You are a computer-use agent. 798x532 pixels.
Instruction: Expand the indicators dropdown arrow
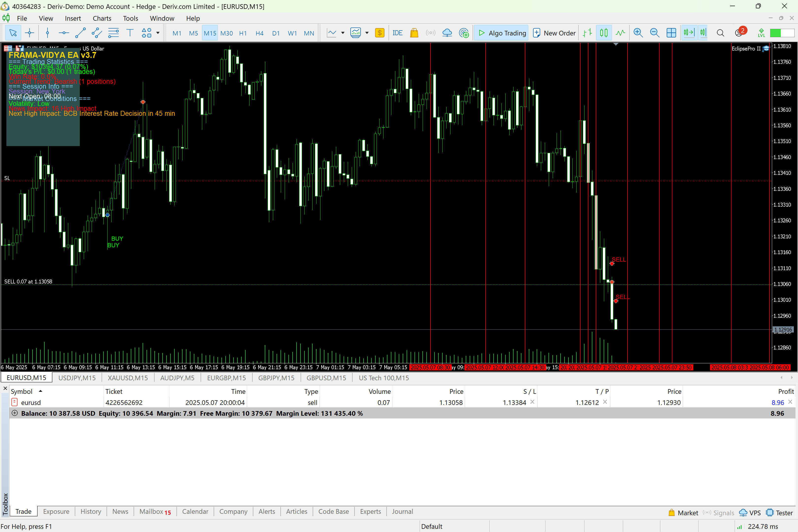(x=343, y=33)
